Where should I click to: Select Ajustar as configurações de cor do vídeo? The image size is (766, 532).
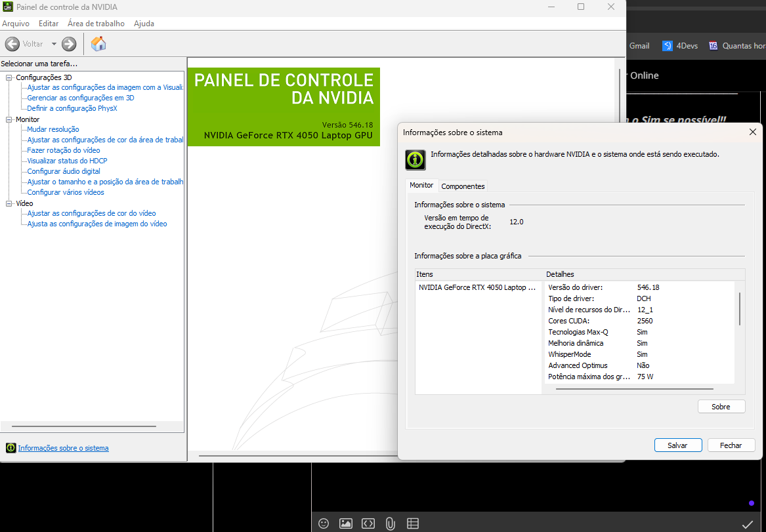[x=91, y=213]
